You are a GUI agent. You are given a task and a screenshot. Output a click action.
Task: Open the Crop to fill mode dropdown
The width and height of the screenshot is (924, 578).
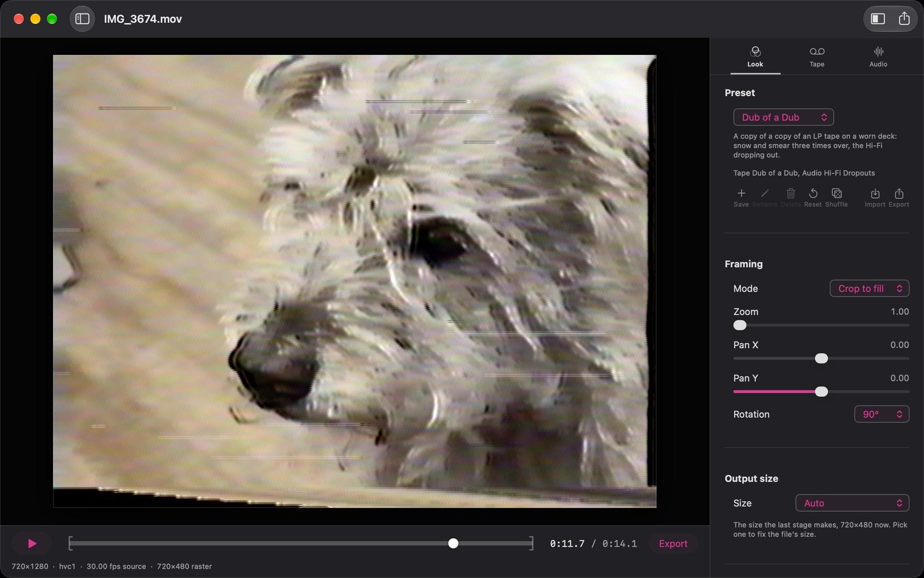pyautogui.click(x=870, y=288)
